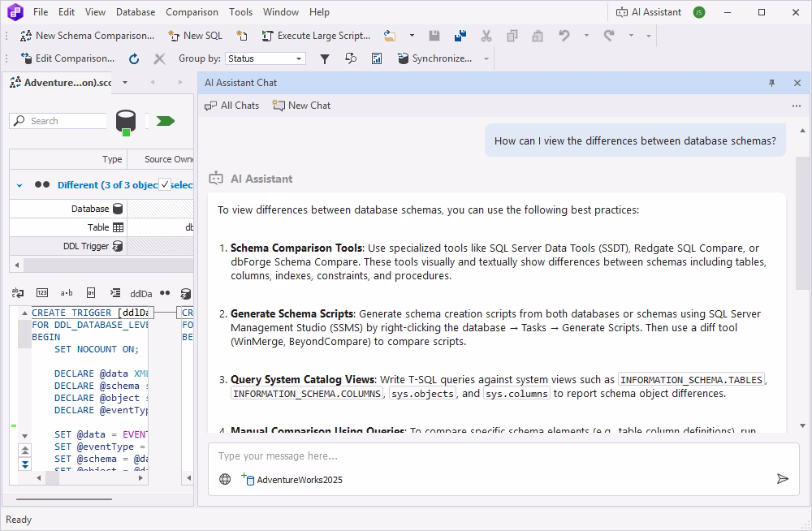Click DDL trigger icon in diff toolbar
The height and width of the screenshot is (531, 812).
[x=185, y=294]
